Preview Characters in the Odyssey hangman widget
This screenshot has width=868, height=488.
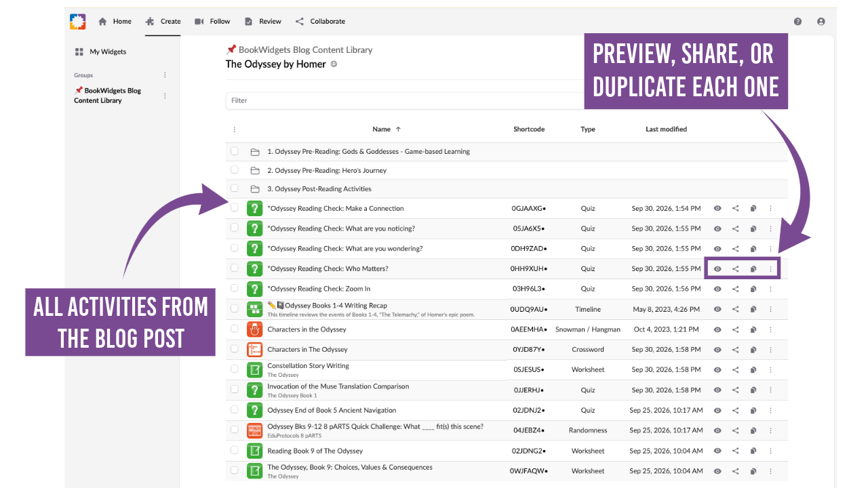point(717,329)
